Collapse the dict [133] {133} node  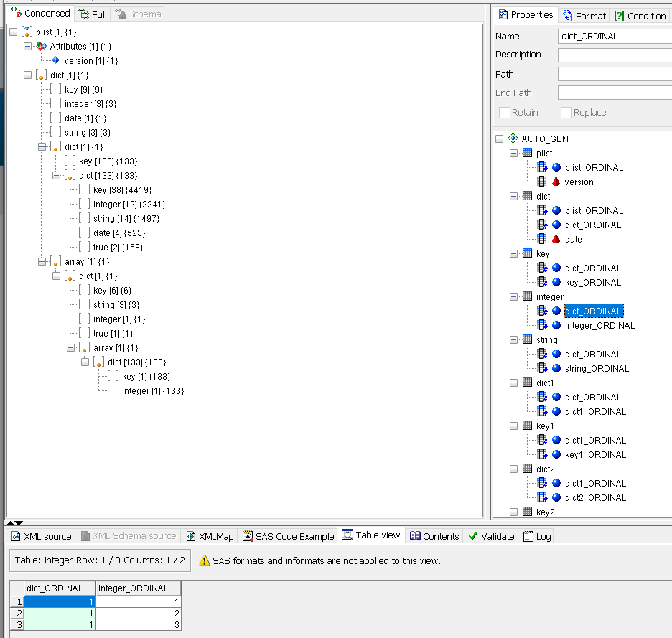57,175
